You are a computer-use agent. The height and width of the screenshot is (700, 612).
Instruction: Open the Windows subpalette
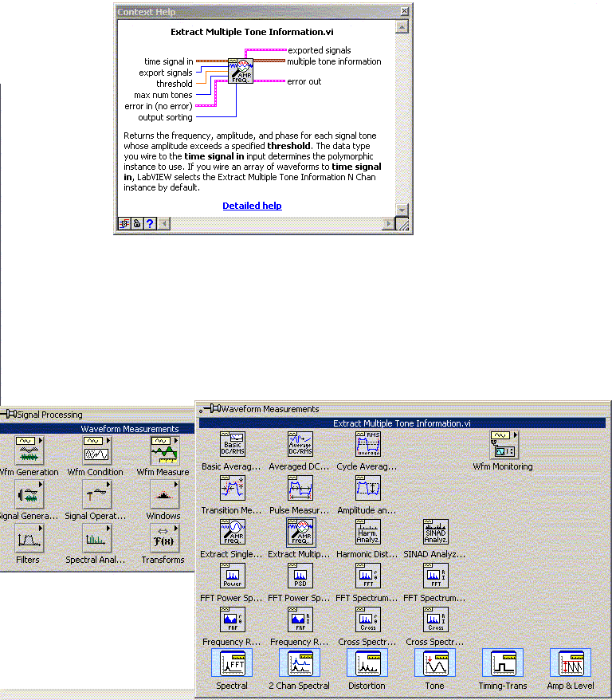[165, 494]
